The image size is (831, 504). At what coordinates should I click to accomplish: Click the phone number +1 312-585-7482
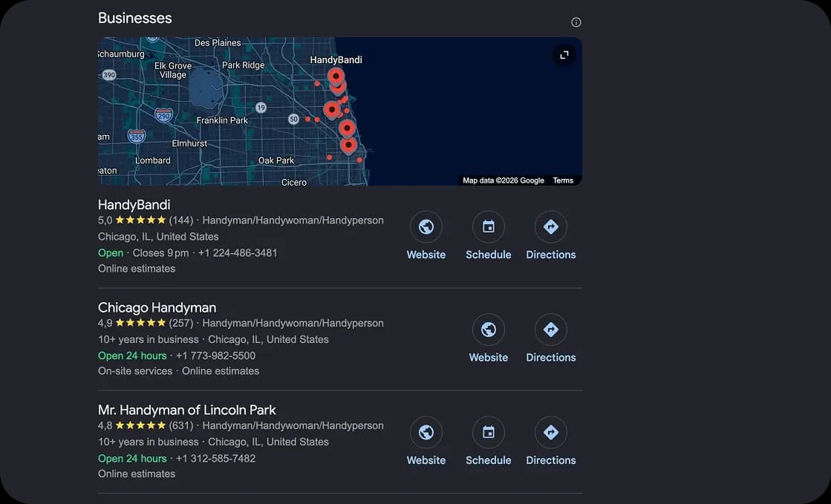215,459
